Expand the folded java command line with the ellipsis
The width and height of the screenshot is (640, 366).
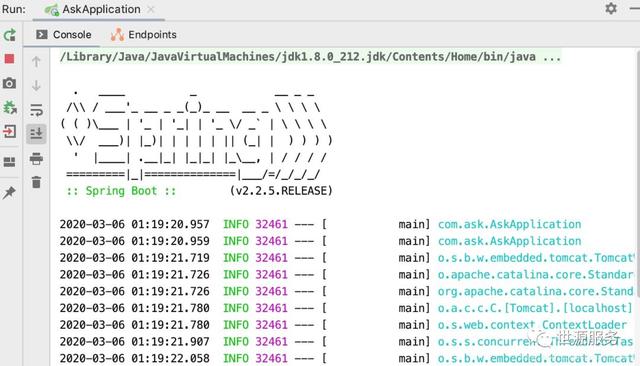point(552,57)
